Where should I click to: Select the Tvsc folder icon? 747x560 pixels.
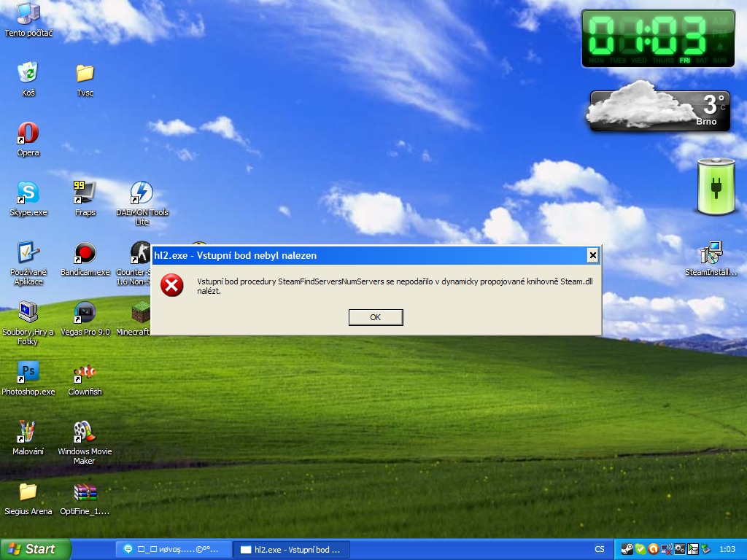(85, 80)
